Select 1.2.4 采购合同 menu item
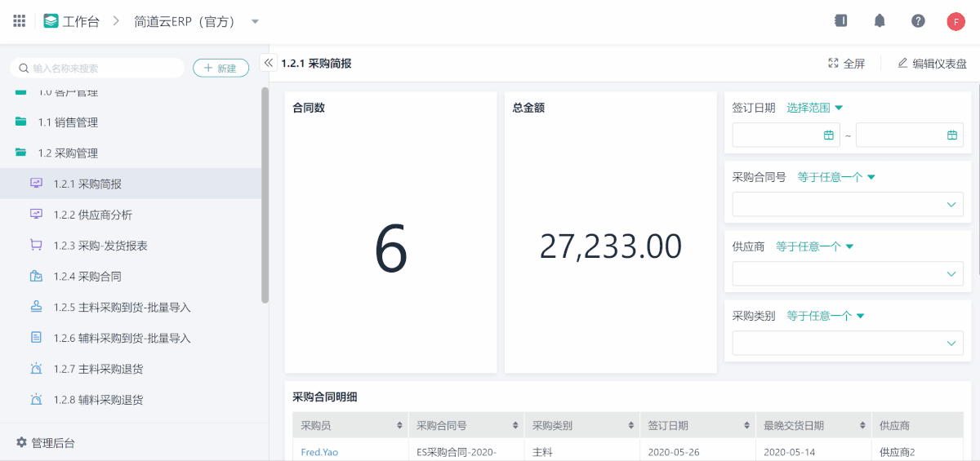This screenshot has width=980, height=461. pyautogui.click(x=131, y=277)
